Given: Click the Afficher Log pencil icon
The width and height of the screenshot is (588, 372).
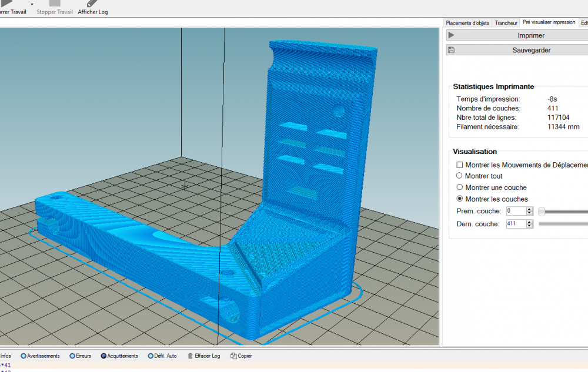Looking at the screenshot, I should [92, 3].
